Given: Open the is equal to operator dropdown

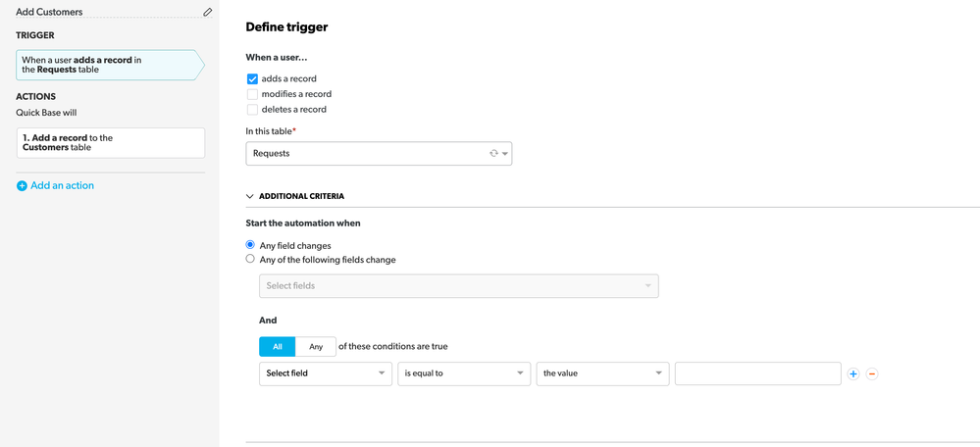Looking at the screenshot, I should pos(464,373).
